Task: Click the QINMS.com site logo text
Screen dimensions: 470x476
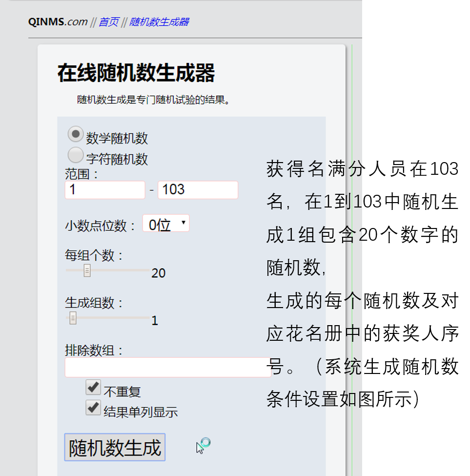Action: (x=58, y=21)
